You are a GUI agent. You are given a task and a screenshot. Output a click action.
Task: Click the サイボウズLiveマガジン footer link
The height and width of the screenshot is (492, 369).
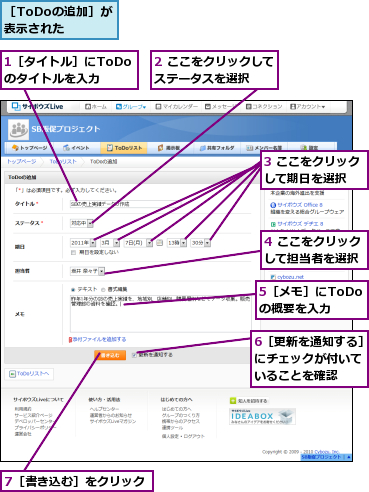113,421
